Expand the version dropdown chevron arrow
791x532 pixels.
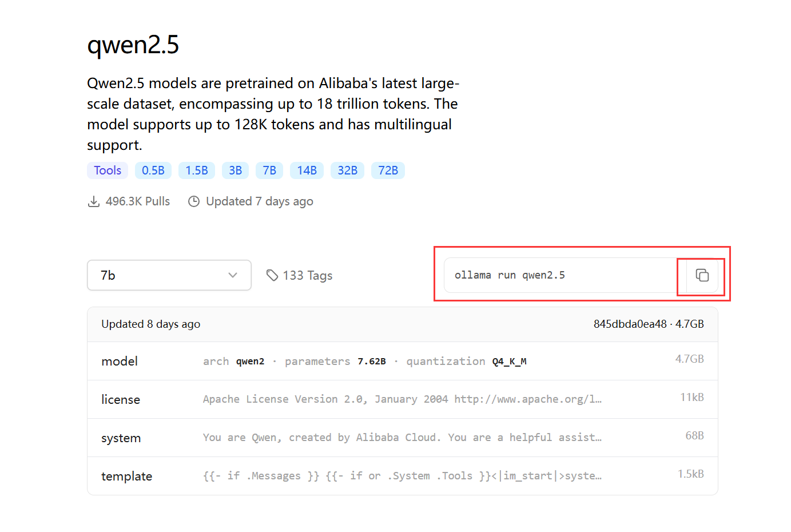point(233,275)
